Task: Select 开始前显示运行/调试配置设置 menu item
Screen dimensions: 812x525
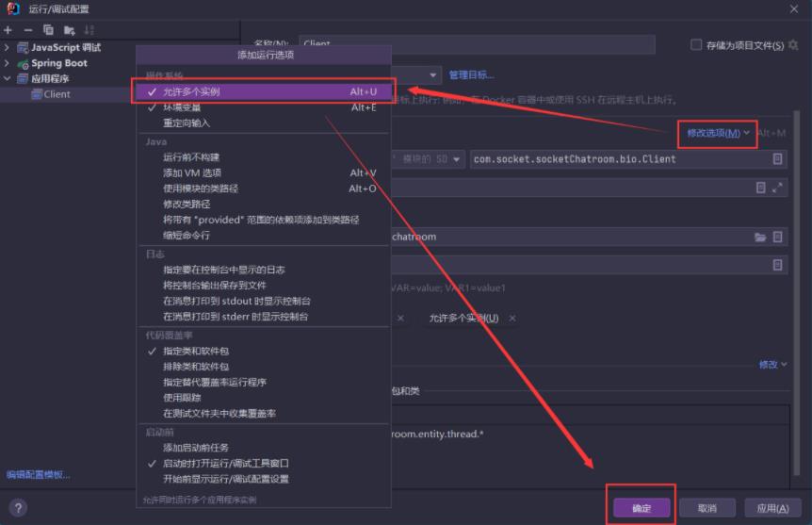Action: click(x=263, y=479)
